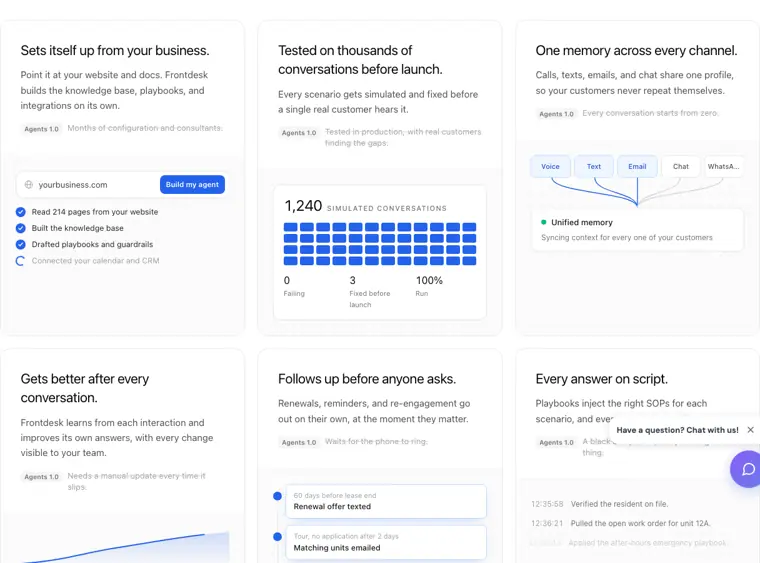Click the checkmark next to Read 214 pages
Image resolution: width=760 pixels, height=563 pixels.
click(x=20, y=212)
